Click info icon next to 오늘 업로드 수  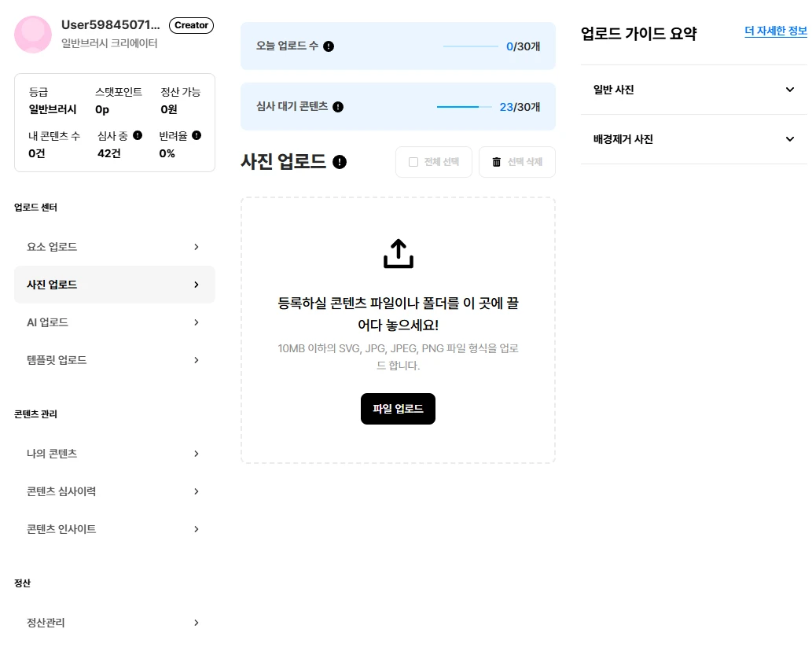click(329, 46)
